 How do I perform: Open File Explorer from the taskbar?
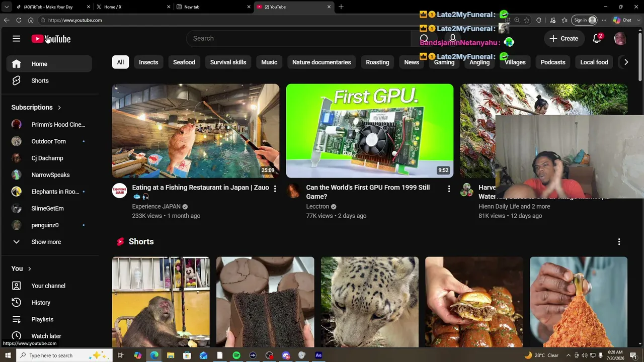point(171,355)
